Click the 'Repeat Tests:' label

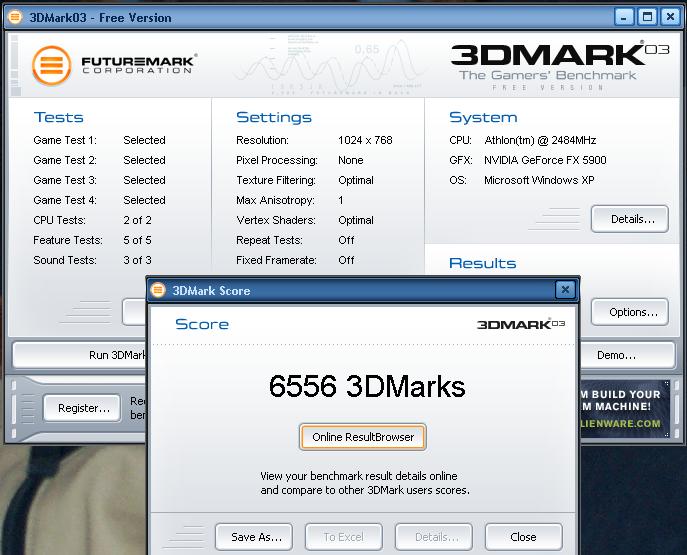click(x=269, y=240)
